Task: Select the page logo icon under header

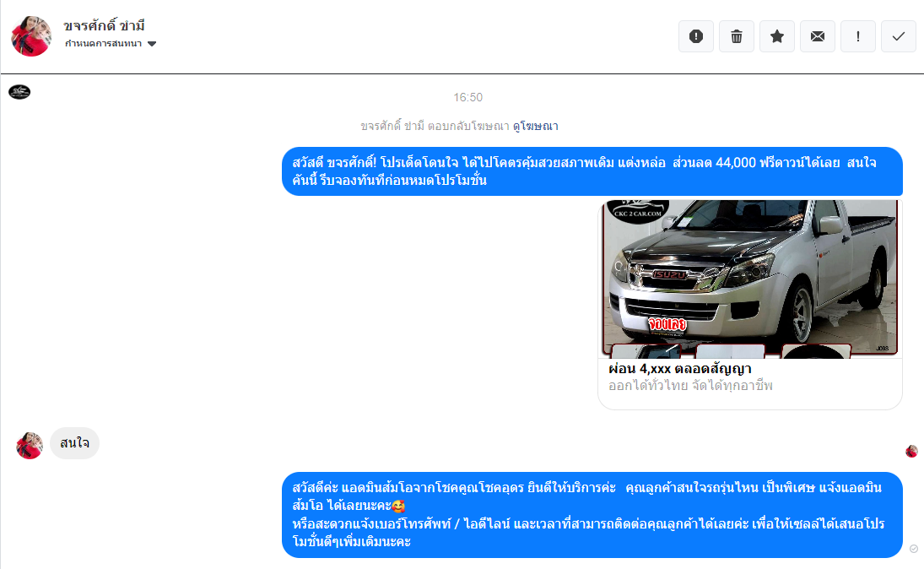Action: click(x=19, y=92)
